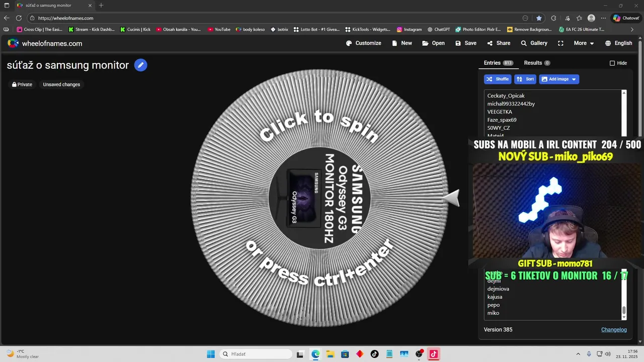Click entry Ceckaty_Opicak in list

click(506, 96)
